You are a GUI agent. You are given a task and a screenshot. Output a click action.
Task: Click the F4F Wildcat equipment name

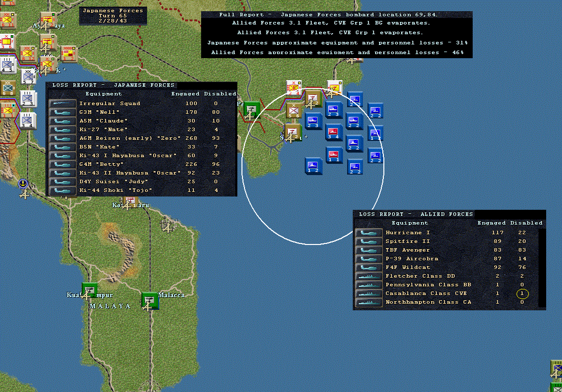click(x=407, y=267)
